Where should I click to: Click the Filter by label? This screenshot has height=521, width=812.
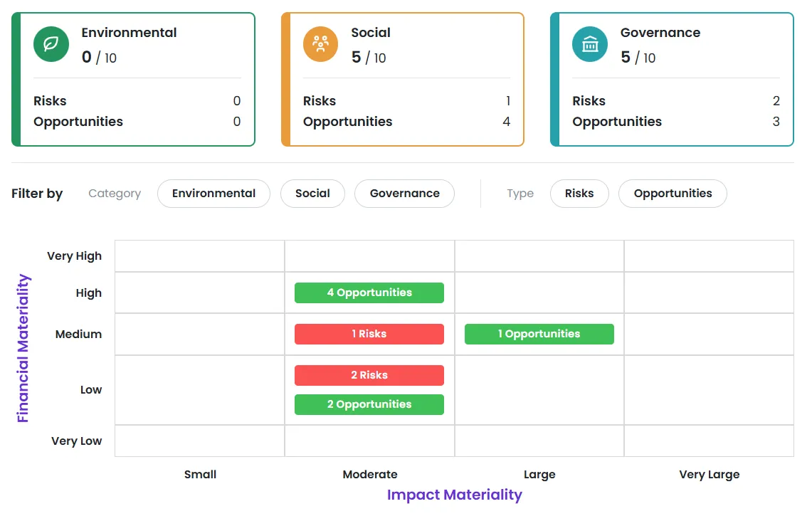pyautogui.click(x=37, y=193)
